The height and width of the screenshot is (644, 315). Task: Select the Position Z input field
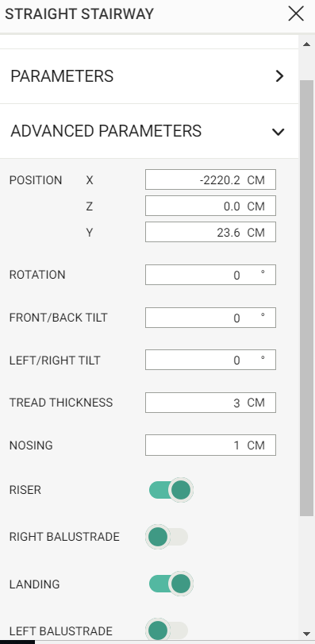click(x=210, y=206)
